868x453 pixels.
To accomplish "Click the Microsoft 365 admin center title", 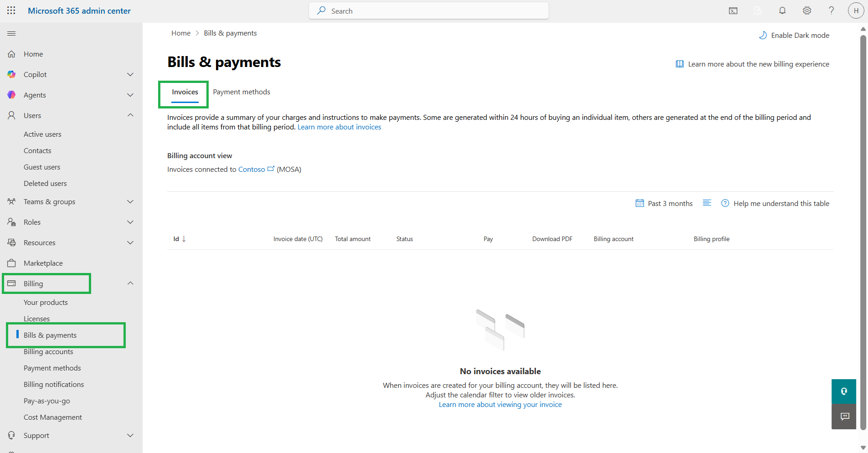I will 79,10.
